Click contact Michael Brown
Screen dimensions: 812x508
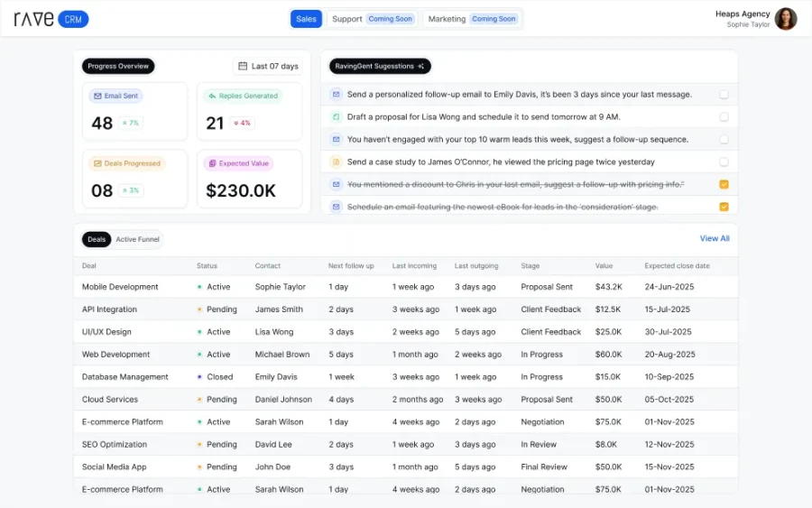(x=282, y=355)
